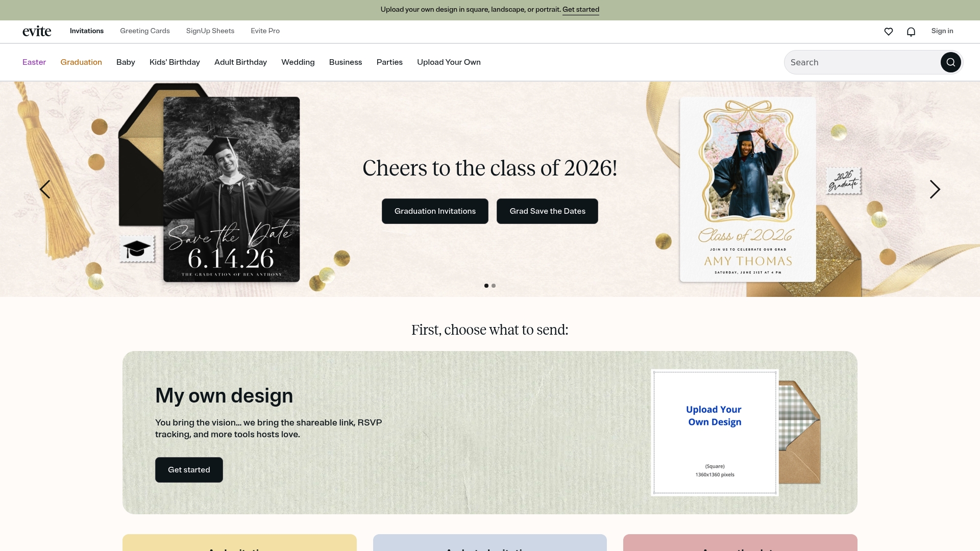Switch to the Graduation category

pyautogui.click(x=81, y=62)
